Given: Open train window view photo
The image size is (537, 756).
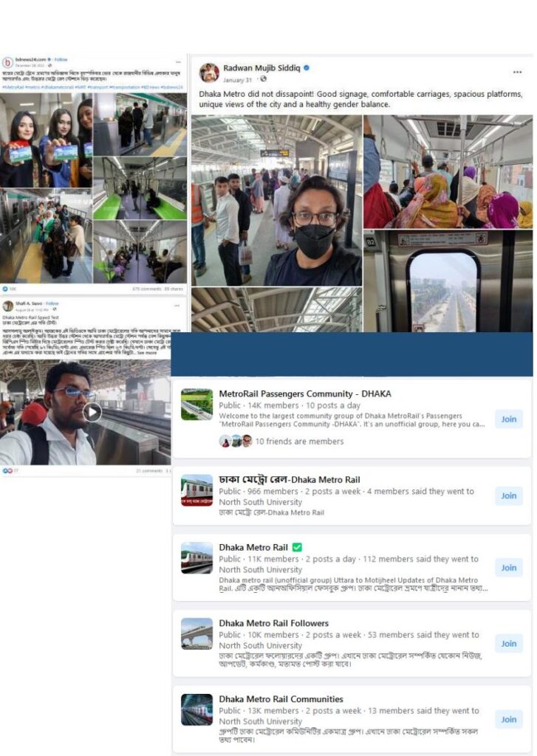Looking at the screenshot, I should 448,281.
